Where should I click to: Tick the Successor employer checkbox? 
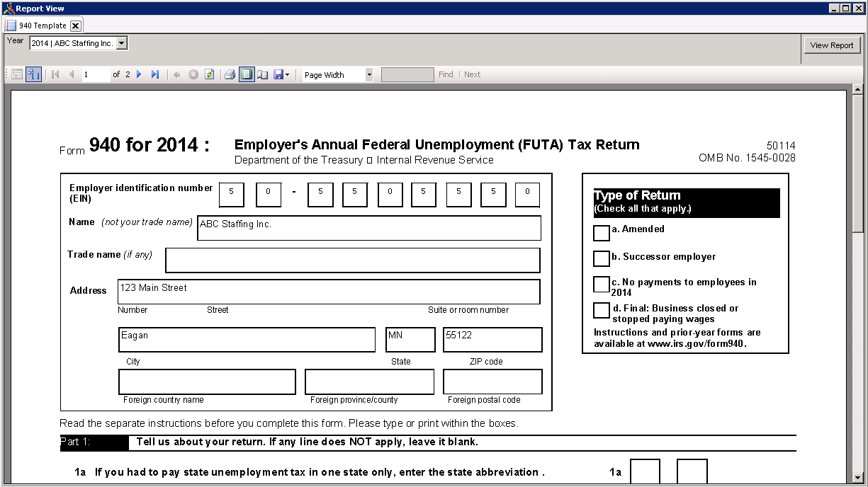pos(601,258)
